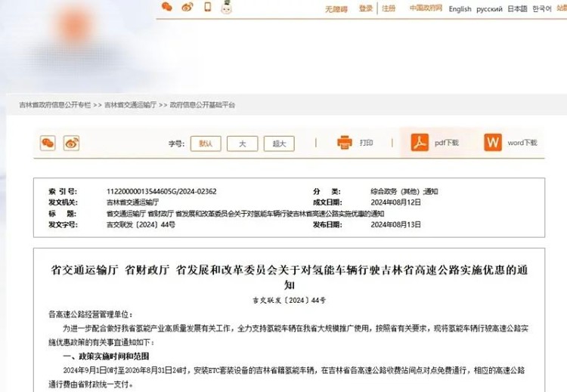Set font size to 大 (large)

243,144
